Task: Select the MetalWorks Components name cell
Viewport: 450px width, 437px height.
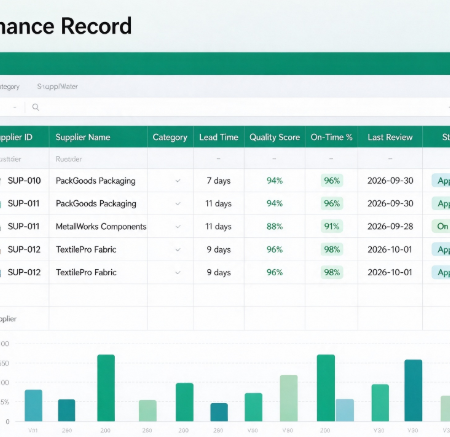Action: tap(101, 227)
